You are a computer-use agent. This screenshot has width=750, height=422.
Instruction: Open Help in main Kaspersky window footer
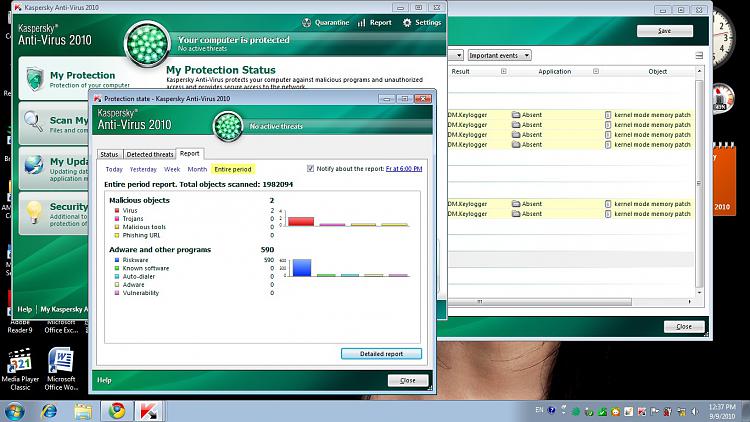(24, 309)
